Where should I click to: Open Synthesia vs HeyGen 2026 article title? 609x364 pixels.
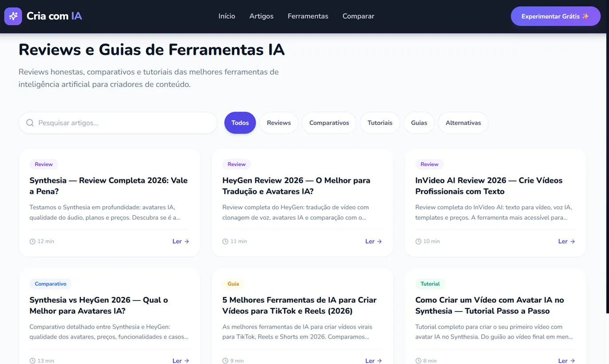(x=99, y=305)
